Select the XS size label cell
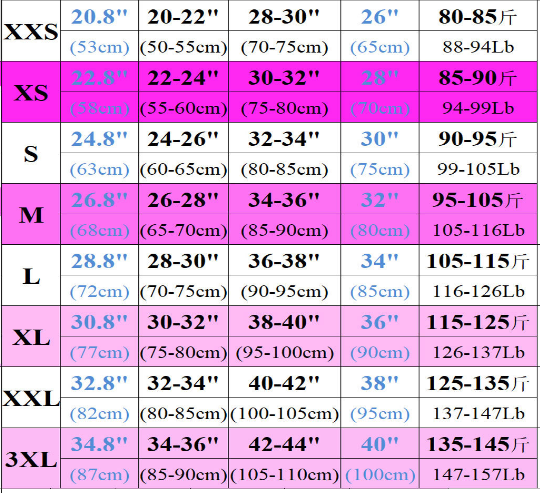This screenshot has height=493, width=540. [x=31, y=92]
